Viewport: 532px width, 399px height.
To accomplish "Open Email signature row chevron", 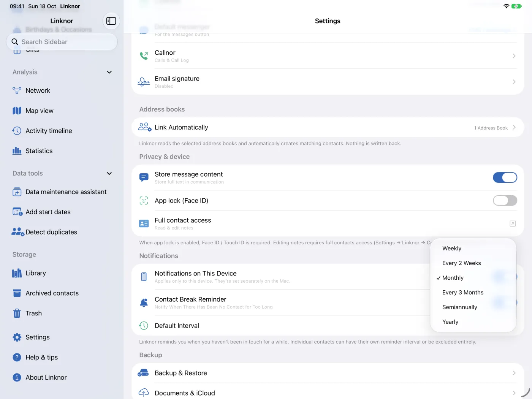I will (x=514, y=82).
